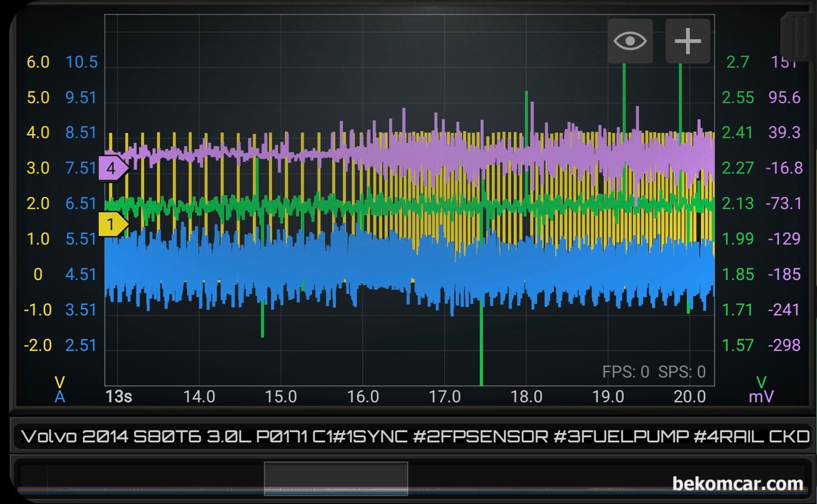Click the purple mV unit label
The width and height of the screenshot is (817, 504).
click(761, 396)
